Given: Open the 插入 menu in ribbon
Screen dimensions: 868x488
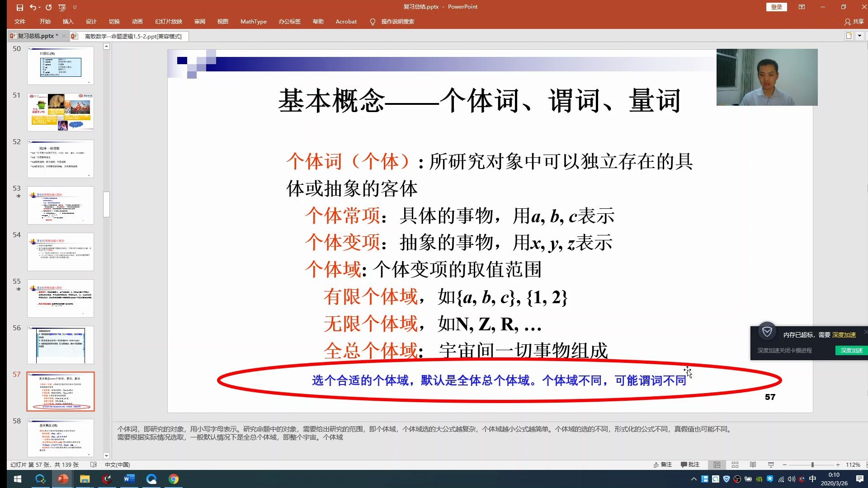Looking at the screenshot, I should click(x=67, y=21).
